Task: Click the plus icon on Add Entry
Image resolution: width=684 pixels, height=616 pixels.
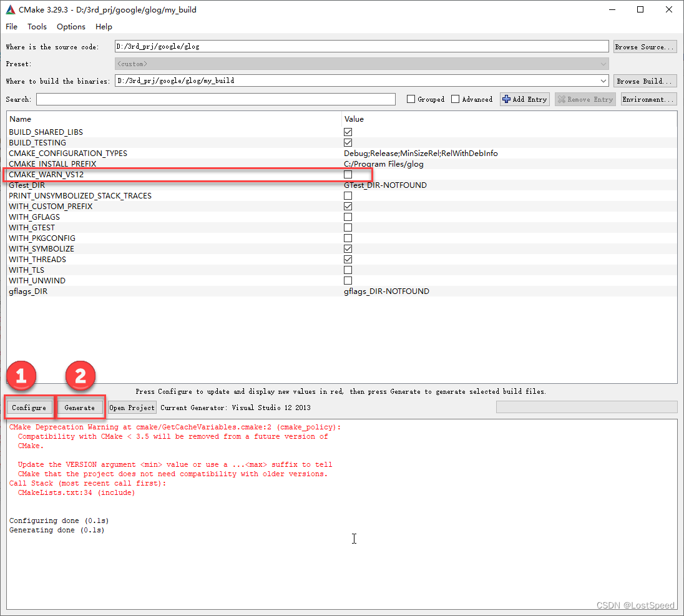Action: [x=506, y=99]
